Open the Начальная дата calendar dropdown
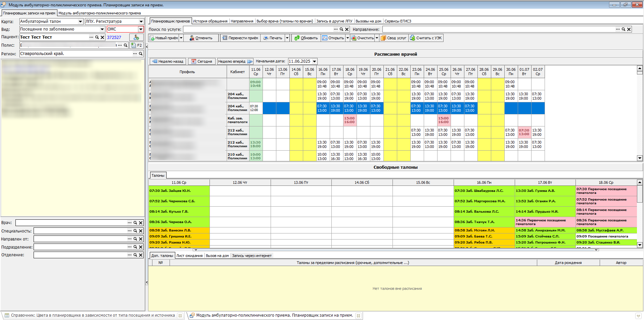Screen dimensions: 644x320 point(314,61)
